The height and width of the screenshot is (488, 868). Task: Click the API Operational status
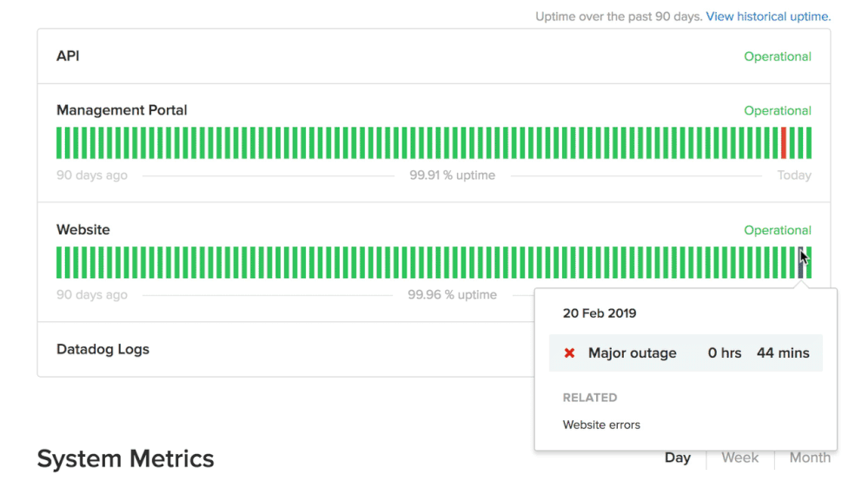click(x=778, y=56)
